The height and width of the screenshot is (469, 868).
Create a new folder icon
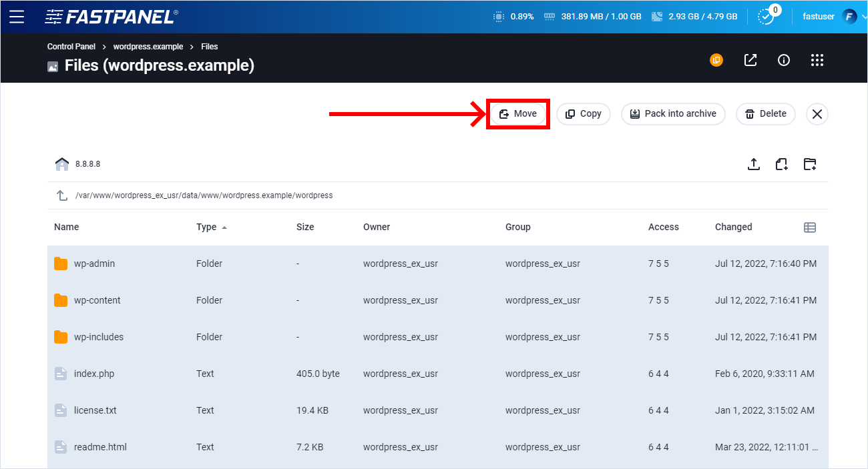pos(810,163)
